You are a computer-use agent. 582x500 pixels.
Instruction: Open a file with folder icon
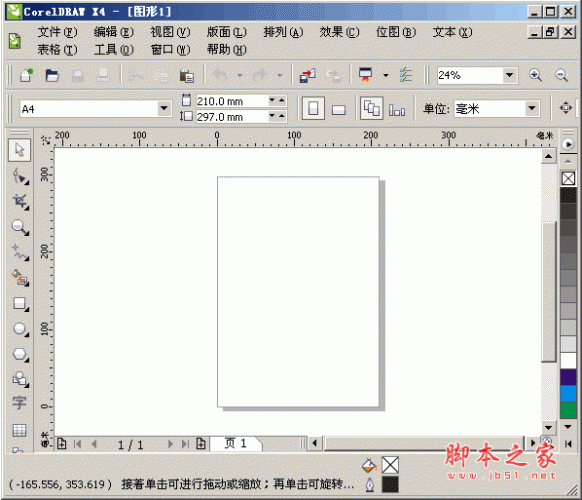click(x=52, y=75)
